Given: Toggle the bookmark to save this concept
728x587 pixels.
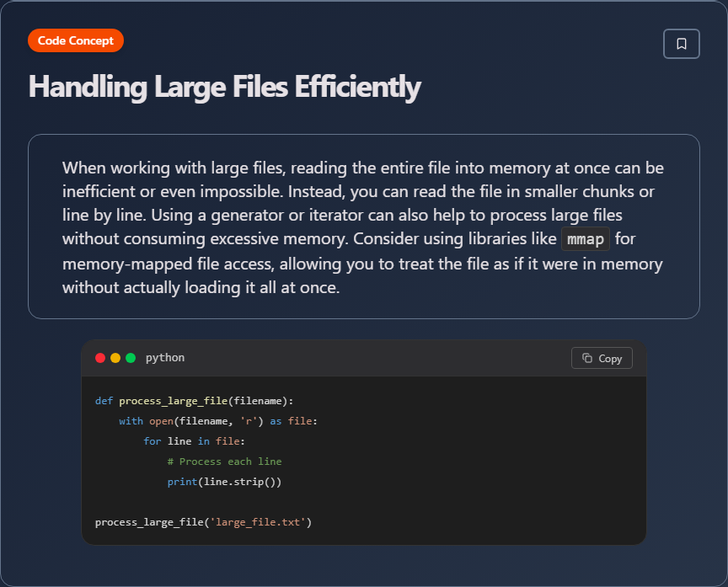Looking at the screenshot, I should click(x=681, y=43).
